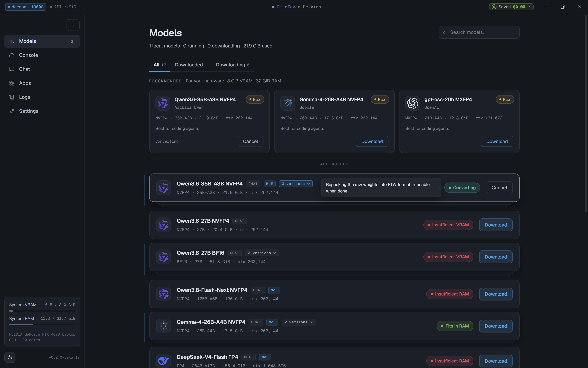Switch to the Downloaded tab
588x368 pixels.
pyautogui.click(x=191, y=65)
